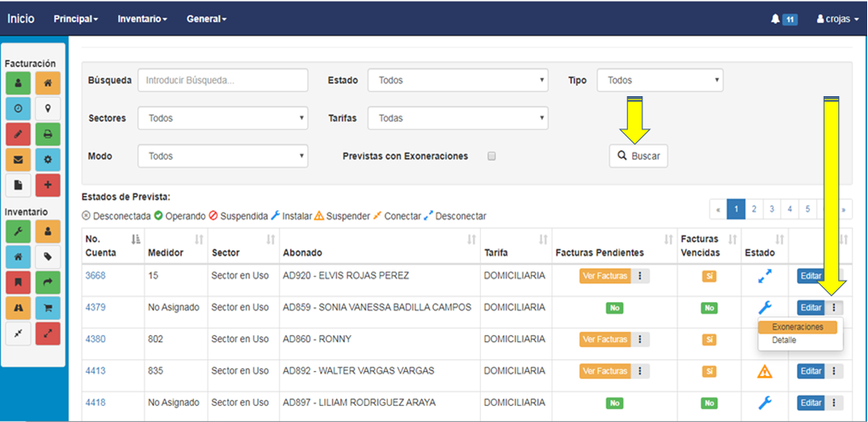Click the disconnect arrows status for account 3668

point(765,276)
